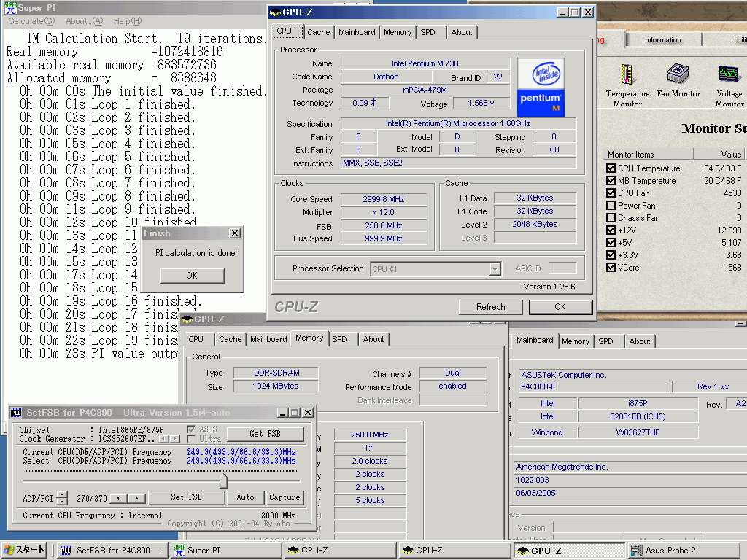Open About tab in front CPU-Z window

tap(462, 32)
